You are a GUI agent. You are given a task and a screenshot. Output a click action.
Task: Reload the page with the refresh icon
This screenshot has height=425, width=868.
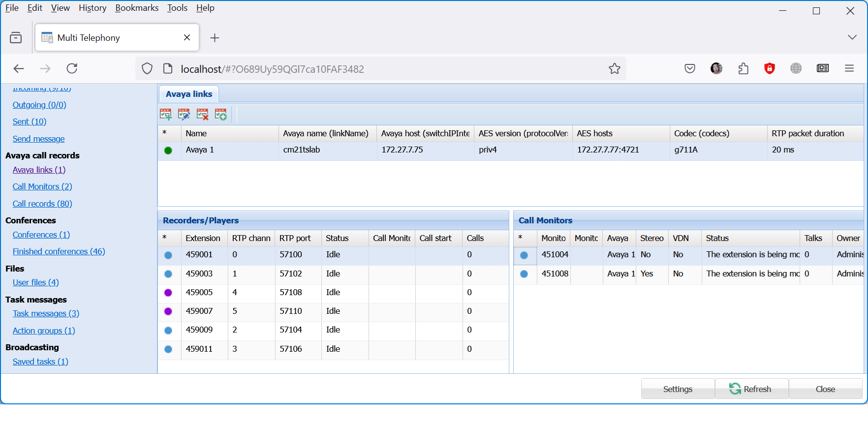(72, 69)
